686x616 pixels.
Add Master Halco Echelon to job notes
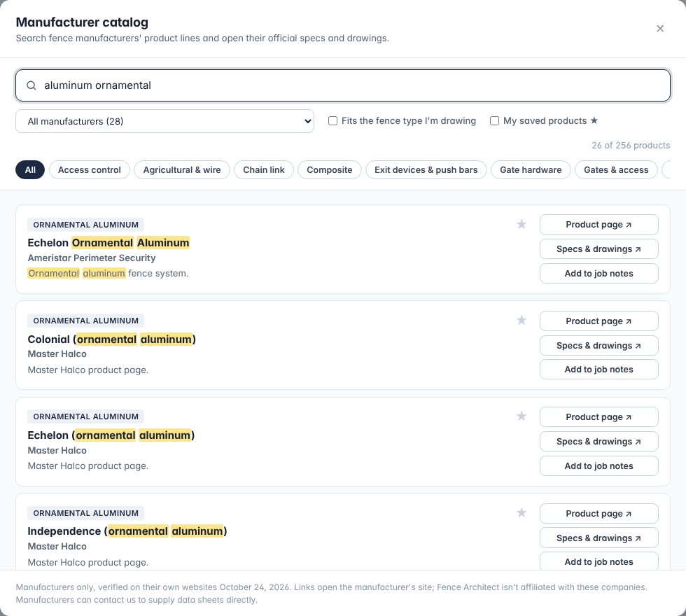click(x=599, y=466)
